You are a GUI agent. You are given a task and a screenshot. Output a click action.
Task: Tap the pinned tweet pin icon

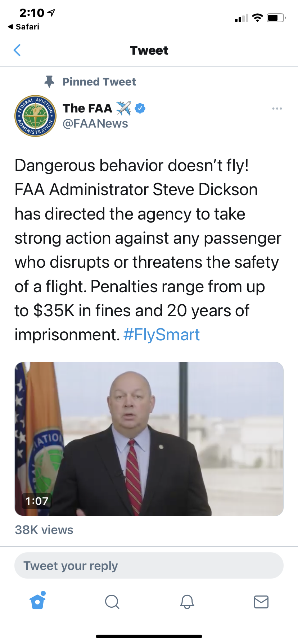tap(49, 82)
